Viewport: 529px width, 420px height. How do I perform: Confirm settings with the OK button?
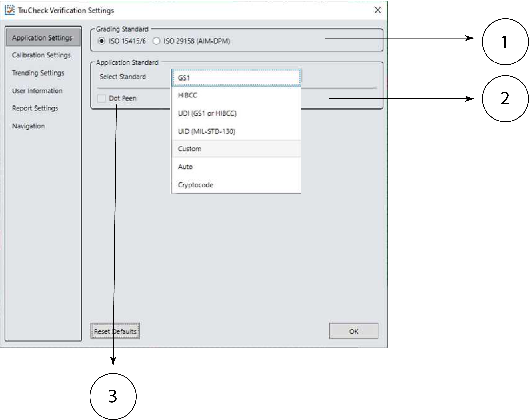tap(353, 331)
